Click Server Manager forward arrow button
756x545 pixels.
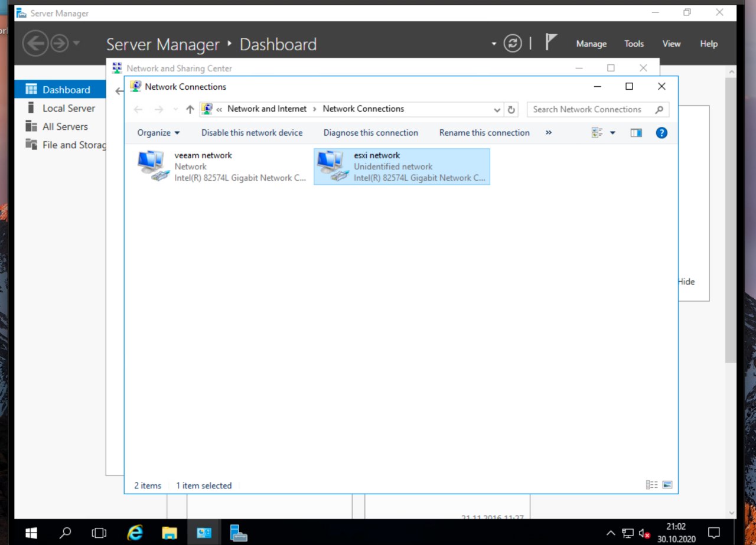(x=59, y=44)
